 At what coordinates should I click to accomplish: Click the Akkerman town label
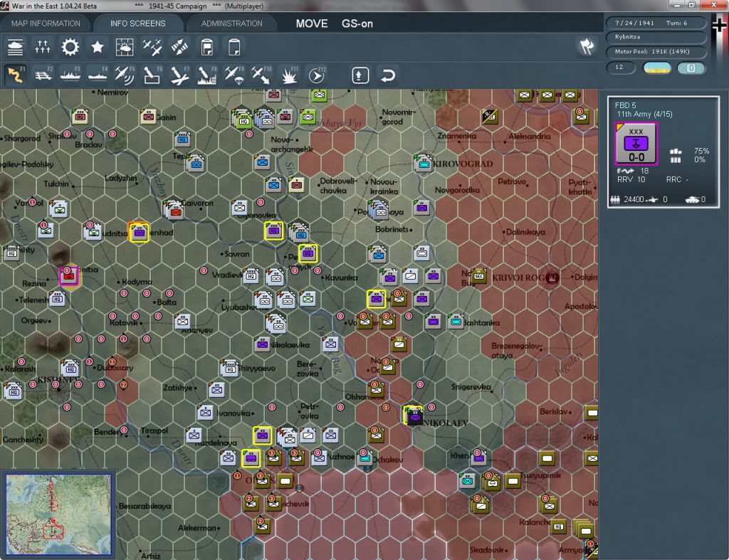pyautogui.click(x=197, y=528)
